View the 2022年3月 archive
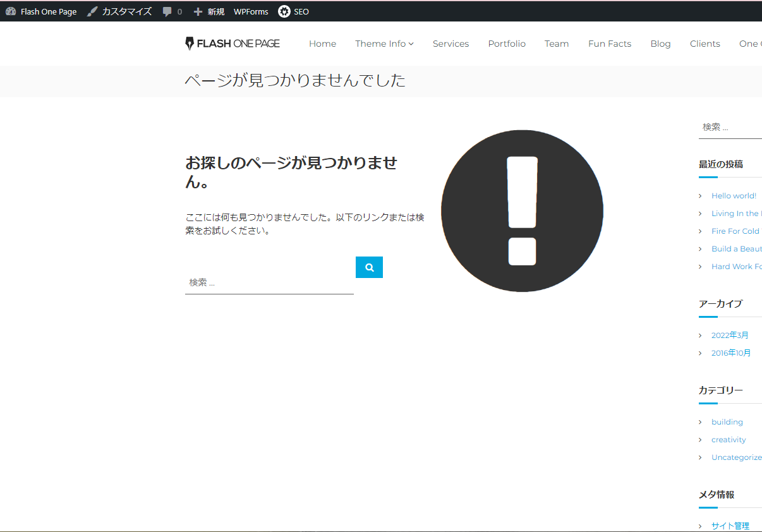 [x=730, y=335]
